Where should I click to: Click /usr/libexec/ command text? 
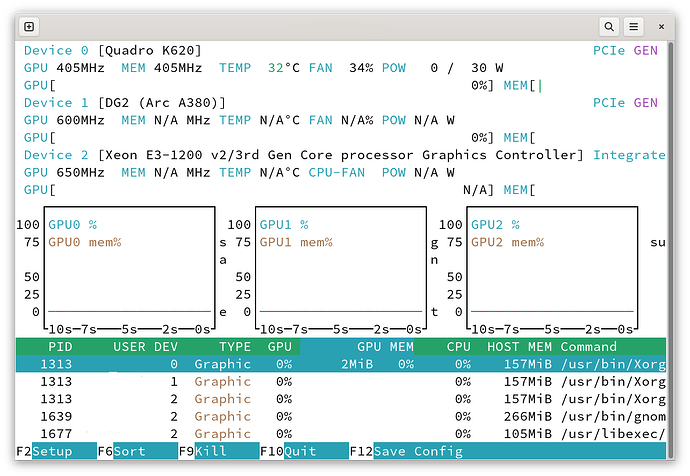point(613,434)
